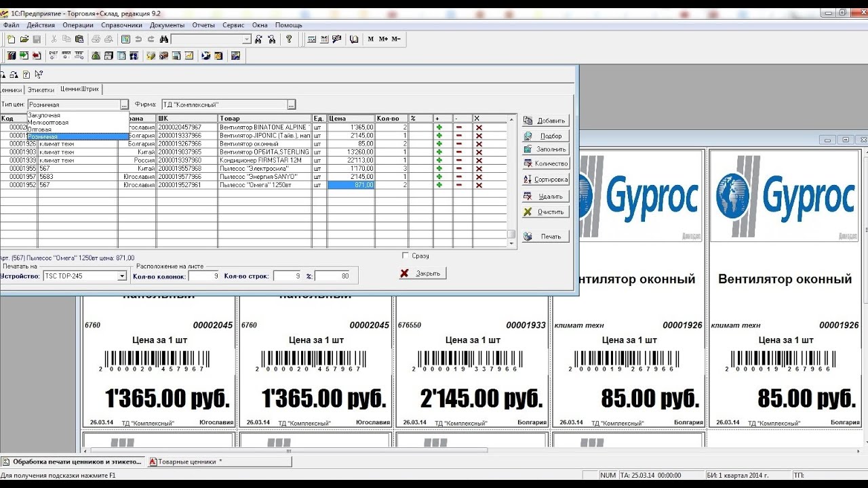The height and width of the screenshot is (488, 868).
Task: Click the Очистить button
Action: (x=545, y=211)
